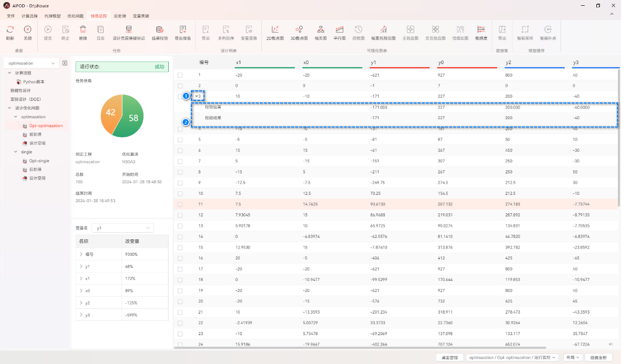Open the optimazation project dropdown
This screenshot has width=621, height=364.
31,63
